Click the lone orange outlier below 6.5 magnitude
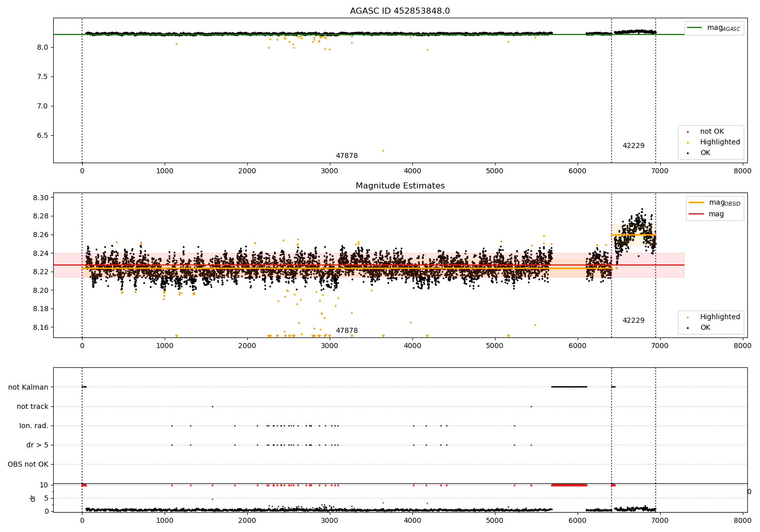The image size is (760, 532). click(x=383, y=150)
